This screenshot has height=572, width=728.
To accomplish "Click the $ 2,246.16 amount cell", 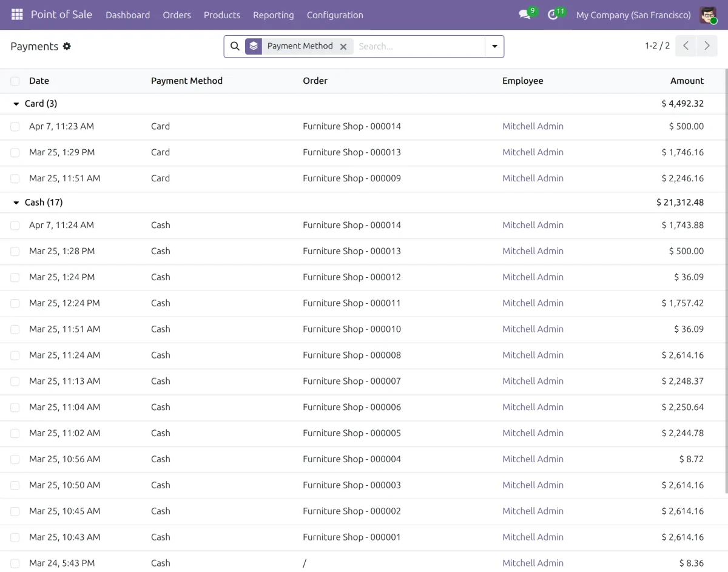I will (682, 178).
